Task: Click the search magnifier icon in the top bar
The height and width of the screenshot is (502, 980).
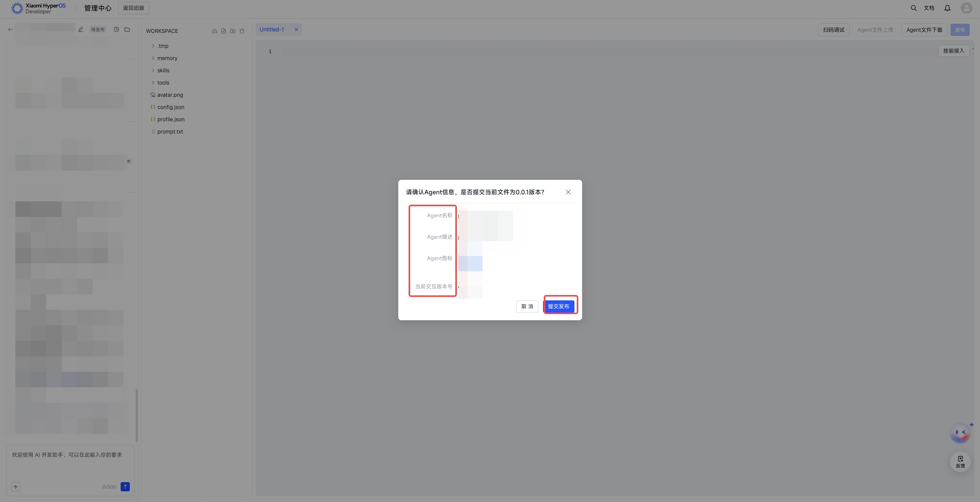Action: point(913,8)
